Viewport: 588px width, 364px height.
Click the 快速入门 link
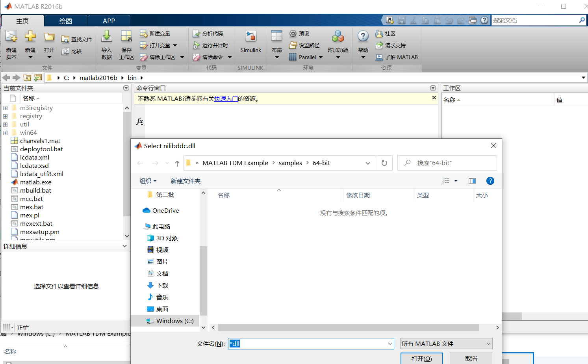[226, 99]
